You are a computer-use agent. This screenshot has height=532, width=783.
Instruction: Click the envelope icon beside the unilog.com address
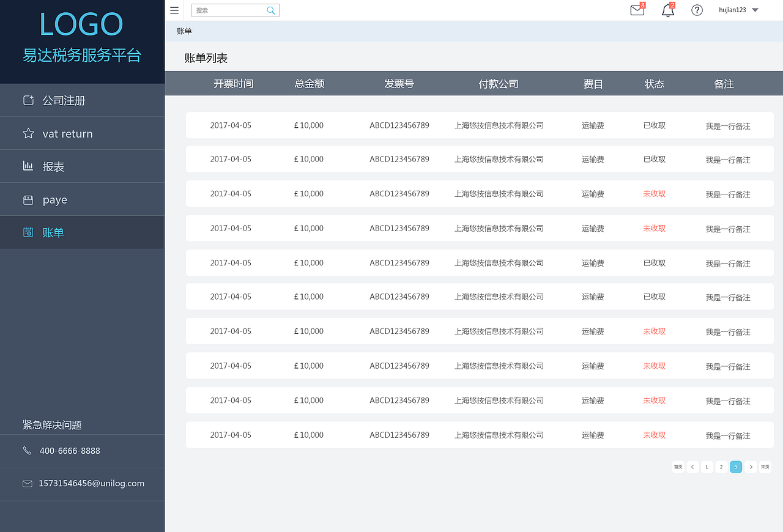(28, 484)
